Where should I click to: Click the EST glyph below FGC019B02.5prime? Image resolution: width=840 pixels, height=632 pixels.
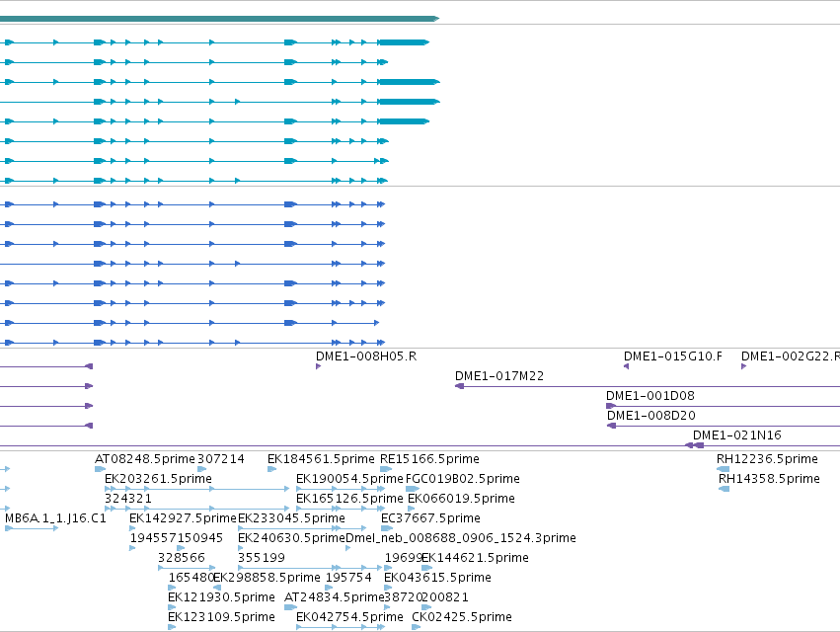413,489
